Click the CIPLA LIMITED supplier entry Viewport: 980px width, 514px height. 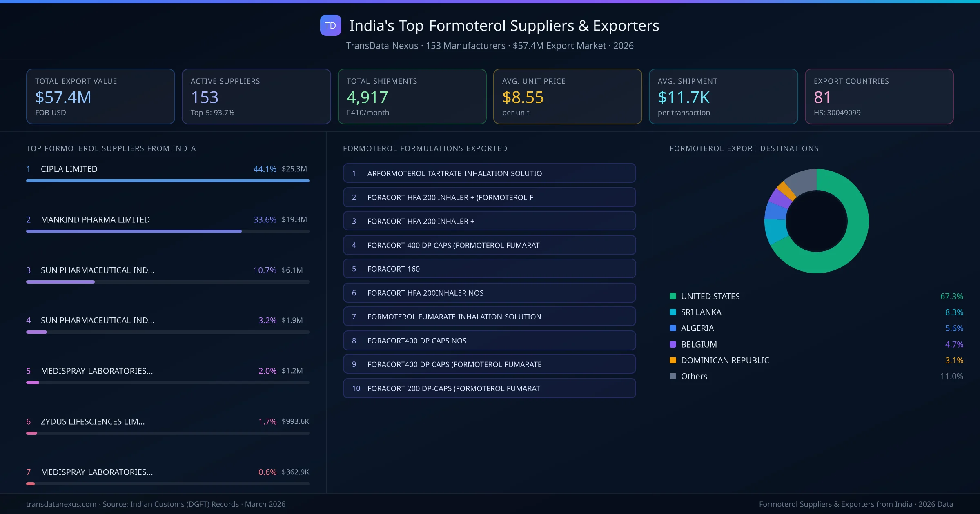coord(69,169)
